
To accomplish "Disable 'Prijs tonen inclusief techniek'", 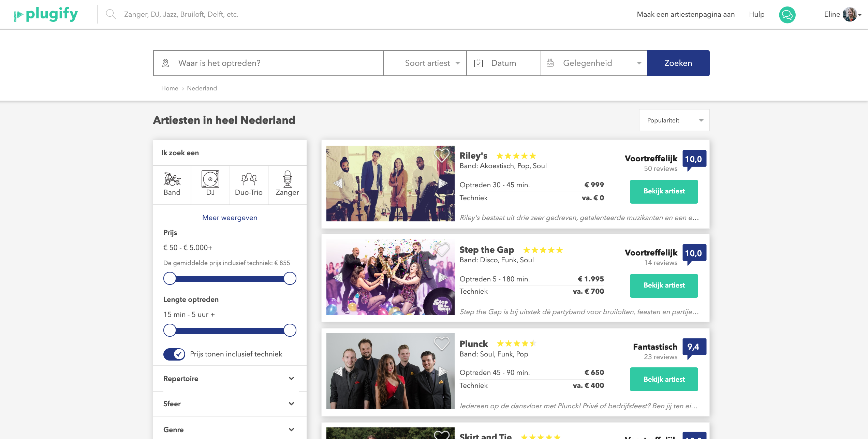I will 174,354.
